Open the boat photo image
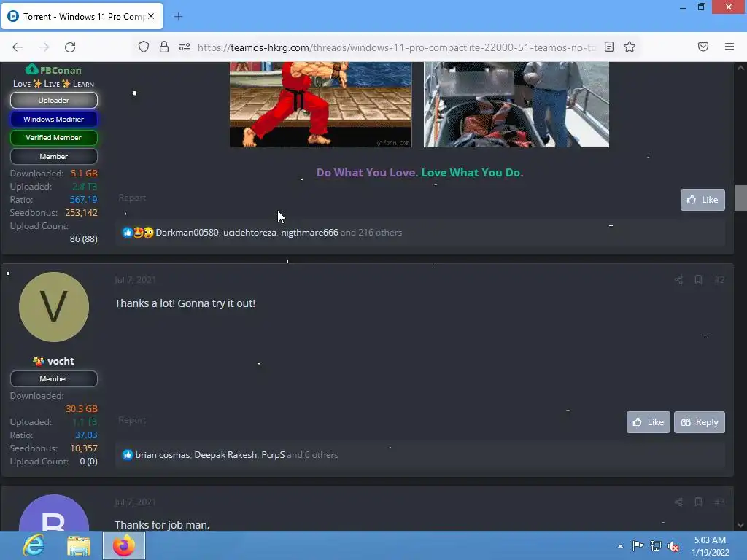This screenshot has width=747, height=560. tap(516, 104)
